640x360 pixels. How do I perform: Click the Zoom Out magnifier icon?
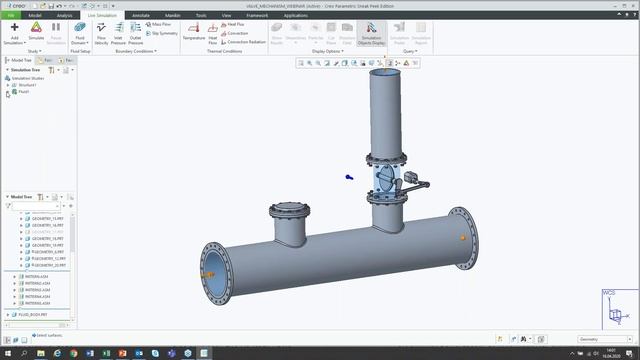pyautogui.click(x=318, y=63)
